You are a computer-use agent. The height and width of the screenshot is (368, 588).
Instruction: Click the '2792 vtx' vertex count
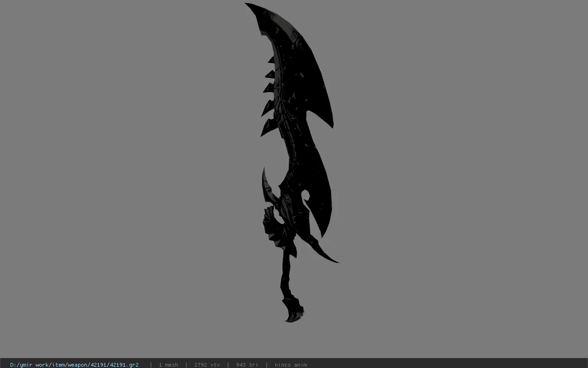[207, 364]
